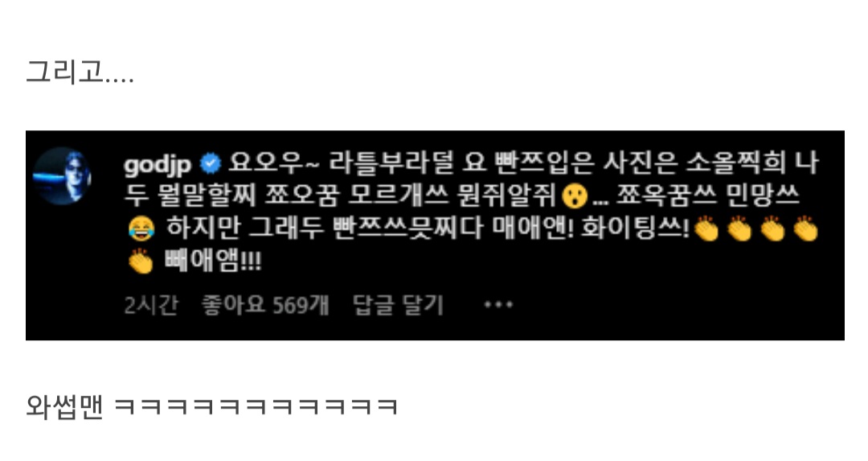Click the last clapping emoji on the third line
This screenshot has height=461, width=868.
pyautogui.click(x=806, y=228)
